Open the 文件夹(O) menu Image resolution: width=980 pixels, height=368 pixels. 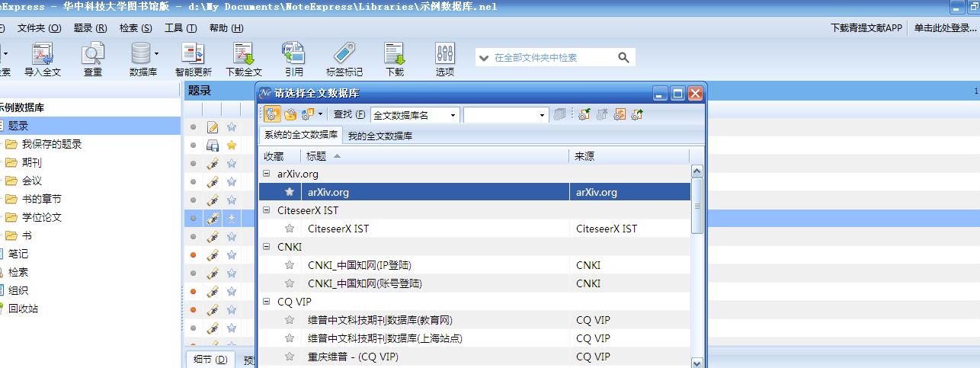pos(39,28)
